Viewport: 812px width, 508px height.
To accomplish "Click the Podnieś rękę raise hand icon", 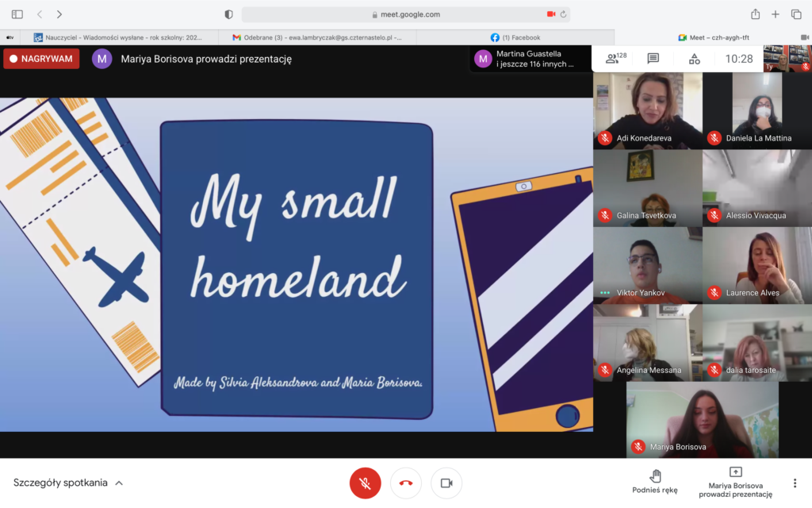I will pos(655,476).
